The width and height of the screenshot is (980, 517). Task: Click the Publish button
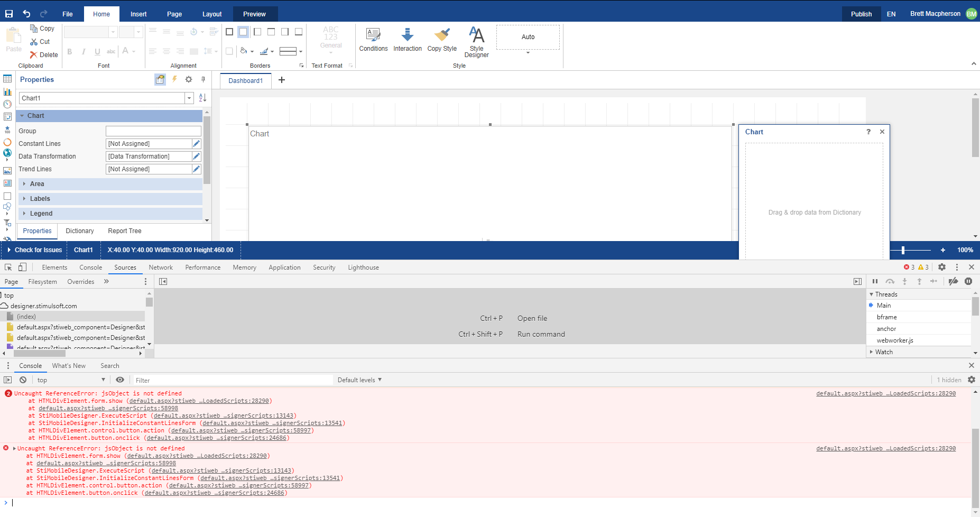(861, 14)
